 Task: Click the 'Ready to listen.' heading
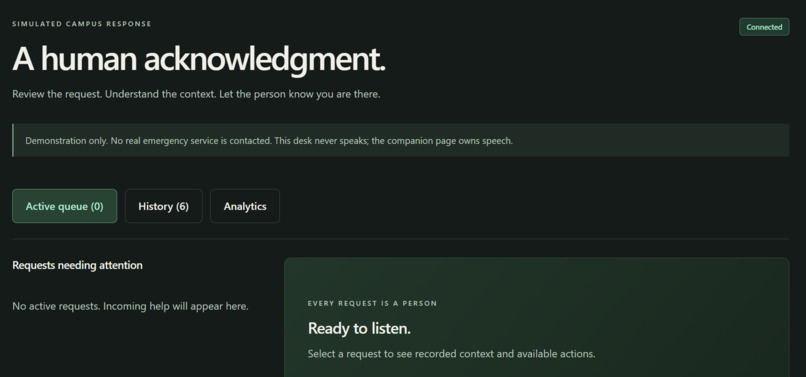click(359, 329)
